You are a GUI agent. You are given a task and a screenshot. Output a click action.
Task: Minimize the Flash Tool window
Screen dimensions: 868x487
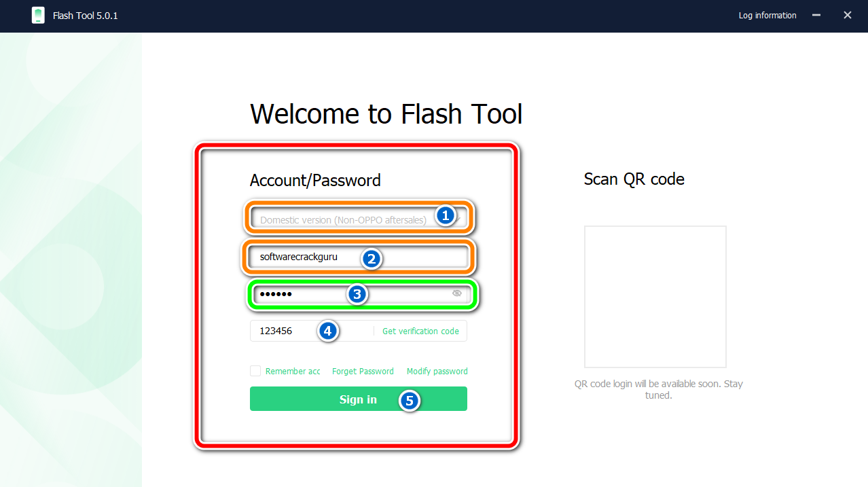pyautogui.click(x=816, y=15)
